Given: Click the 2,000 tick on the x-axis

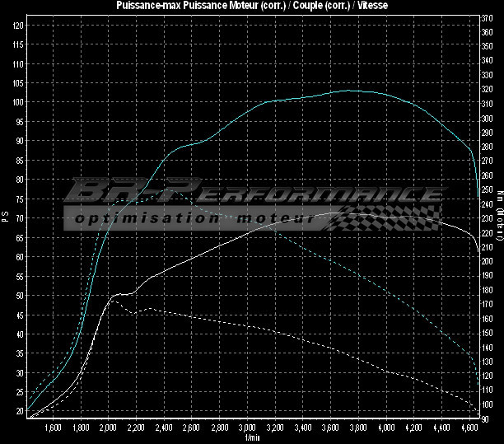Looking at the screenshot, I should click(109, 428).
